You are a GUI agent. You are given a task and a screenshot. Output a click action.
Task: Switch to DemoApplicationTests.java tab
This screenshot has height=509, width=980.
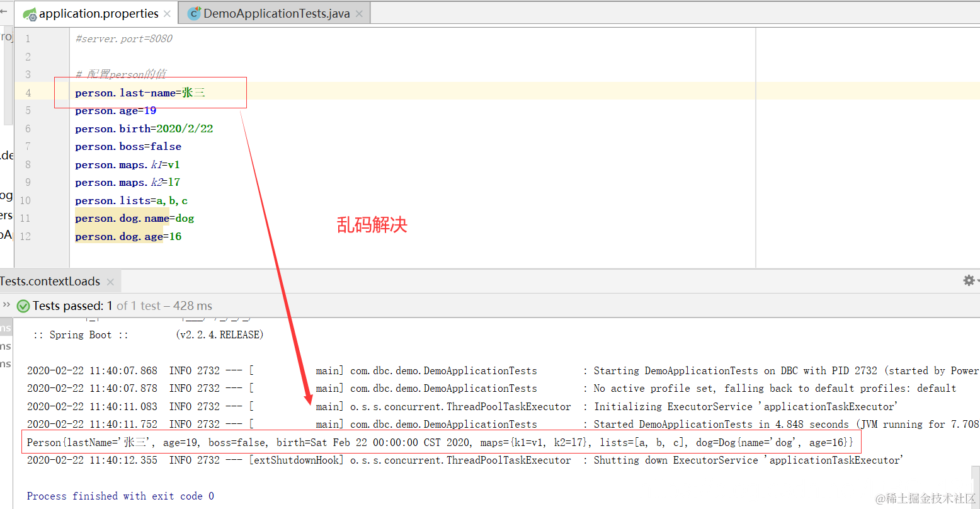(x=275, y=13)
